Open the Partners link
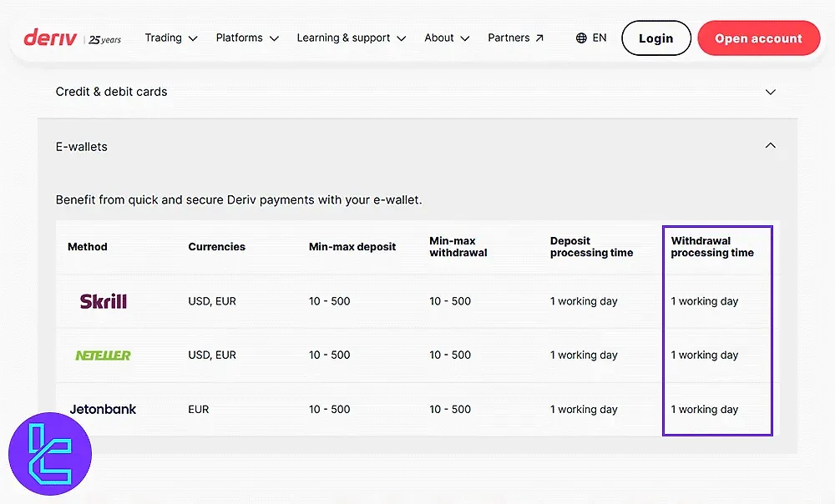This screenshot has width=835, height=504. click(x=515, y=38)
